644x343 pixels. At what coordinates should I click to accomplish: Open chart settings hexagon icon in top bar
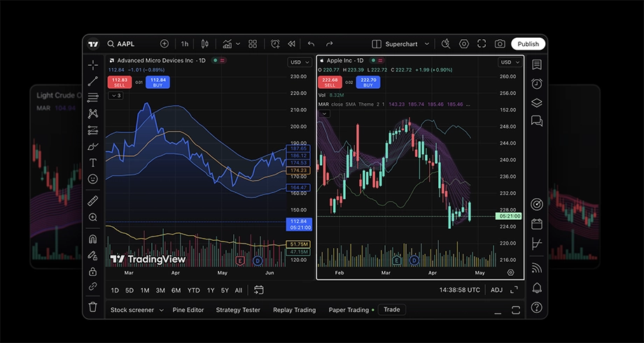pos(463,44)
